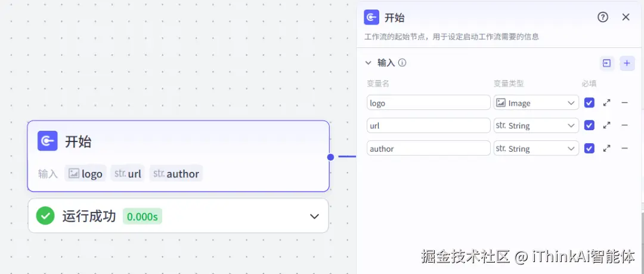The image size is (644, 274).
Task: Click the logo tag in 开始 node
Action: tap(85, 174)
